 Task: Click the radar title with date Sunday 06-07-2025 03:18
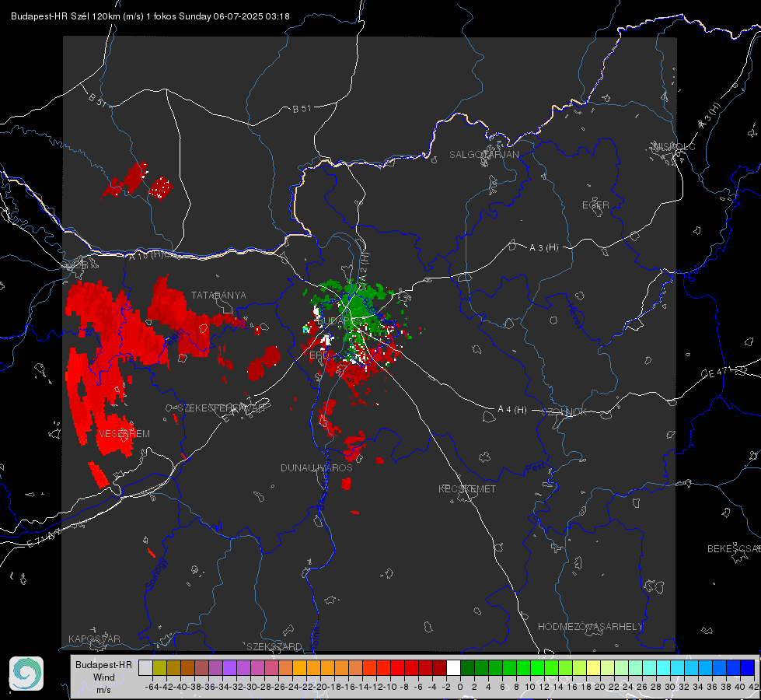[x=151, y=16]
